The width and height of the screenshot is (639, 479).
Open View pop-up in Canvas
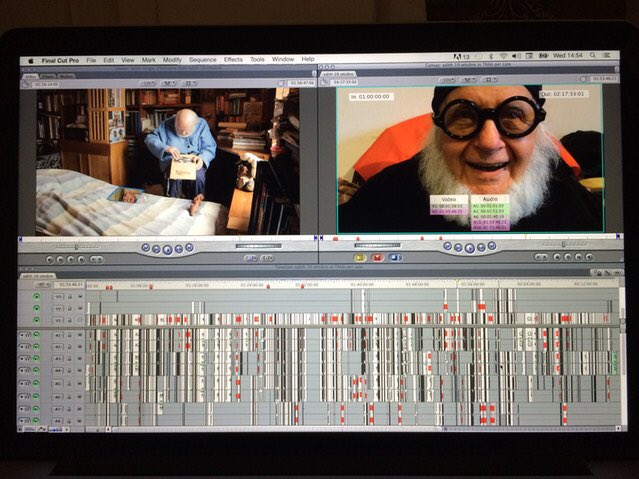(489, 79)
